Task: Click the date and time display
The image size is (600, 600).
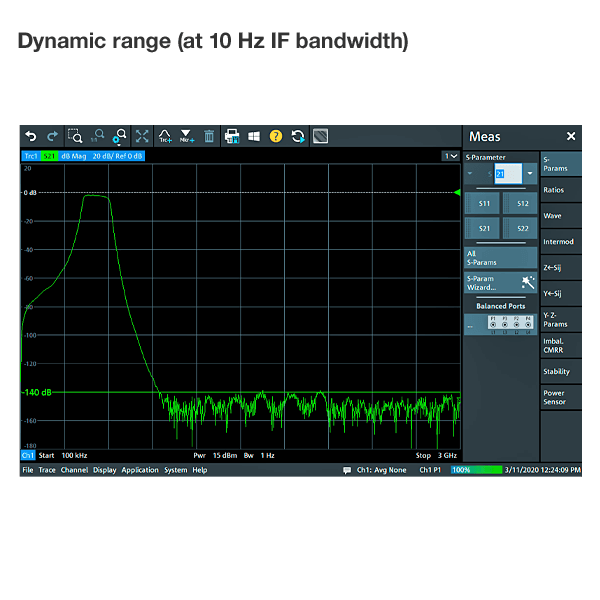Action: click(543, 470)
